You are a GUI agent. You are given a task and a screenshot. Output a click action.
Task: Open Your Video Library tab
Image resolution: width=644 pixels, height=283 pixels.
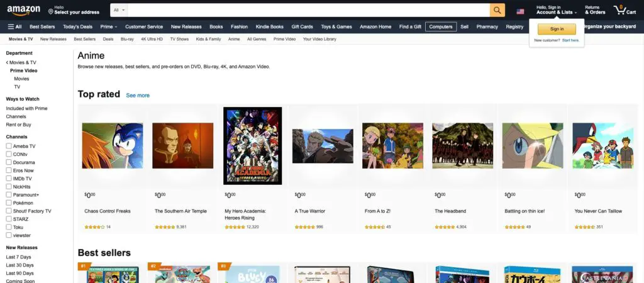coord(319,39)
